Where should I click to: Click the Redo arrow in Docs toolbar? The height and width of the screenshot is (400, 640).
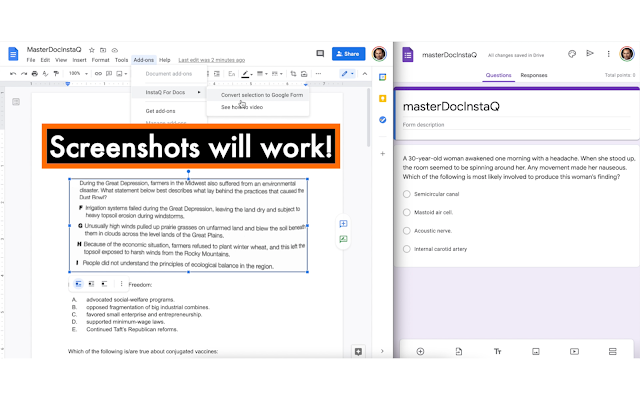tap(24, 74)
